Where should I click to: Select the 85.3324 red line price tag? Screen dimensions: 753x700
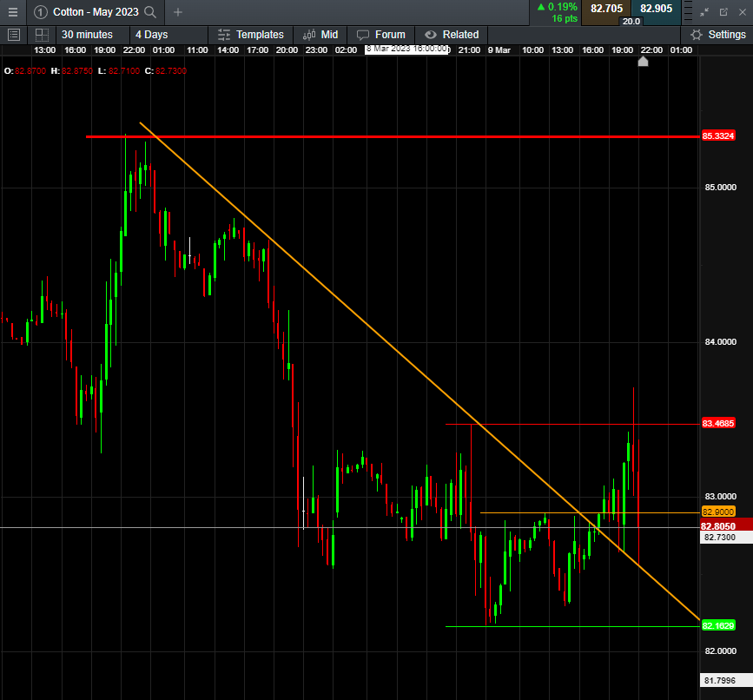pos(718,135)
